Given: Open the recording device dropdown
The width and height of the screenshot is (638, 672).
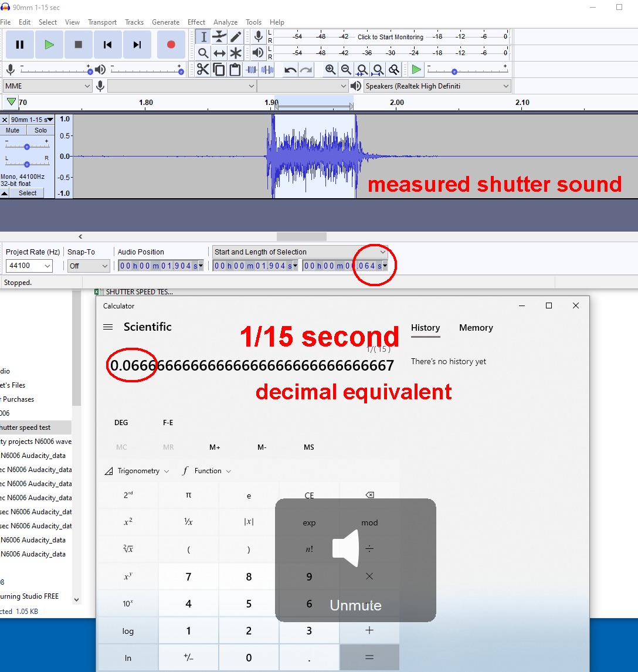Looking at the screenshot, I should tap(182, 86).
